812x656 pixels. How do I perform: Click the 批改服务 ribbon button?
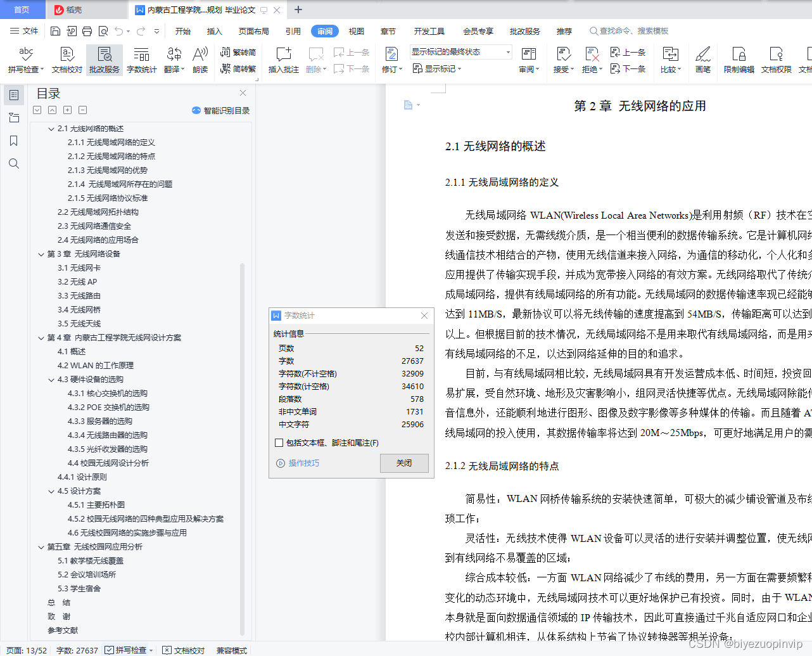pos(105,60)
